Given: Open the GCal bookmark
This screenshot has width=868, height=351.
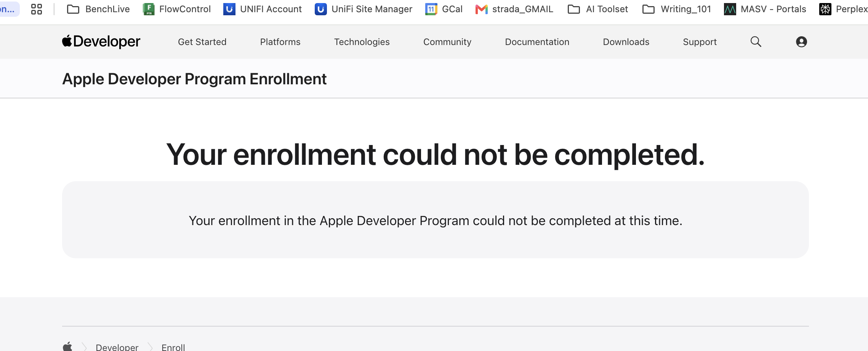Looking at the screenshot, I should point(444,9).
